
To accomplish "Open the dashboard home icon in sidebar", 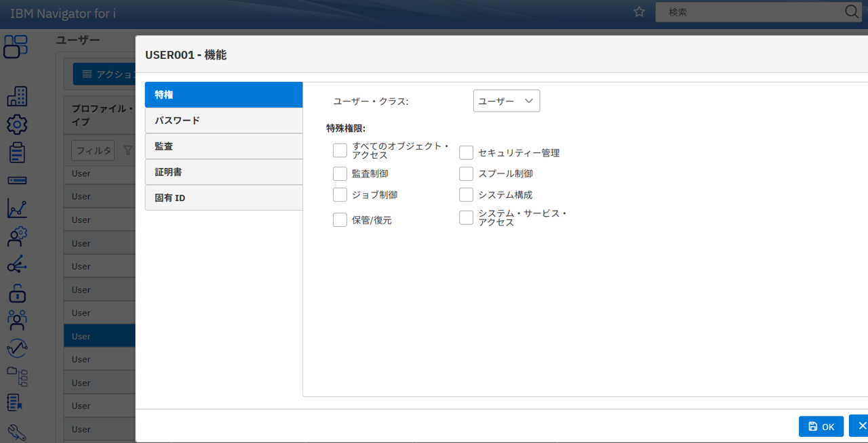I will (16, 46).
